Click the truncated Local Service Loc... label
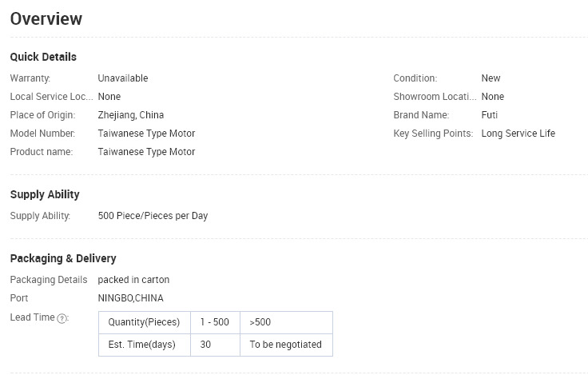The height and width of the screenshot is (375, 588). coord(52,97)
